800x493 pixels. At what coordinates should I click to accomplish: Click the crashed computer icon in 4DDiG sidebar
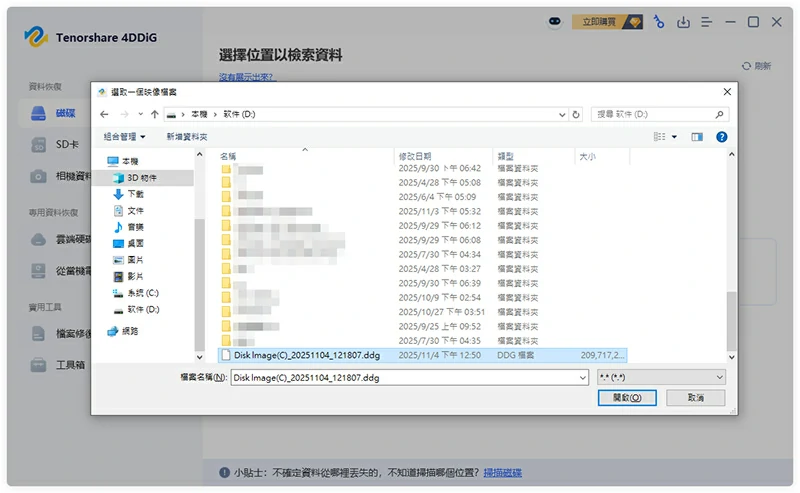coord(38,270)
